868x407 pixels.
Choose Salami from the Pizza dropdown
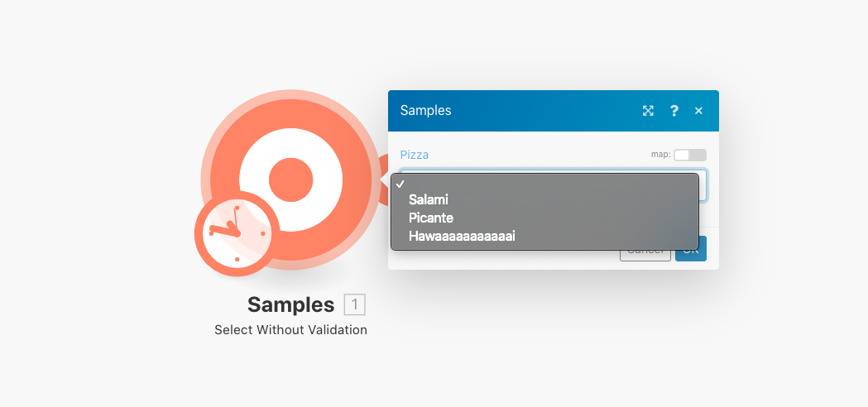(428, 199)
